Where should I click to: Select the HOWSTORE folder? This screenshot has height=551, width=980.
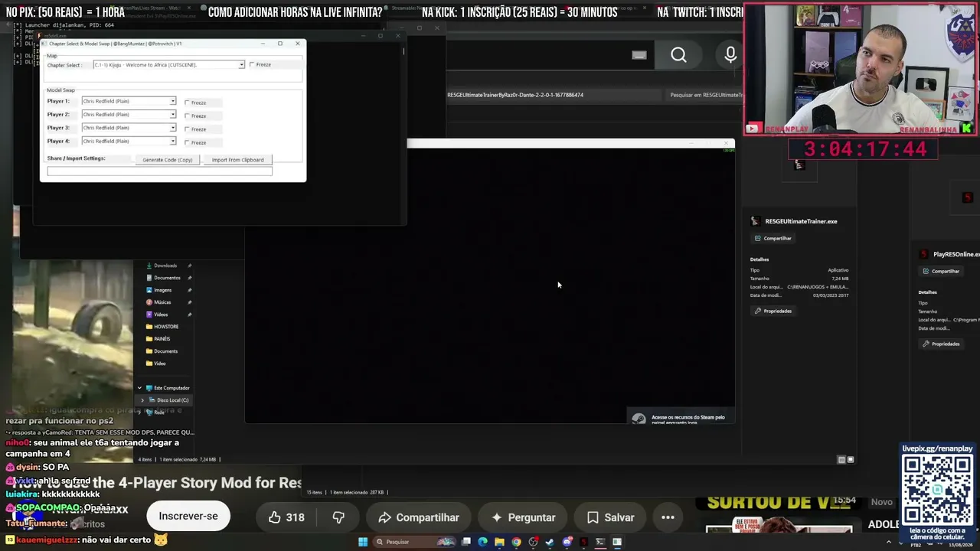point(165,327)
